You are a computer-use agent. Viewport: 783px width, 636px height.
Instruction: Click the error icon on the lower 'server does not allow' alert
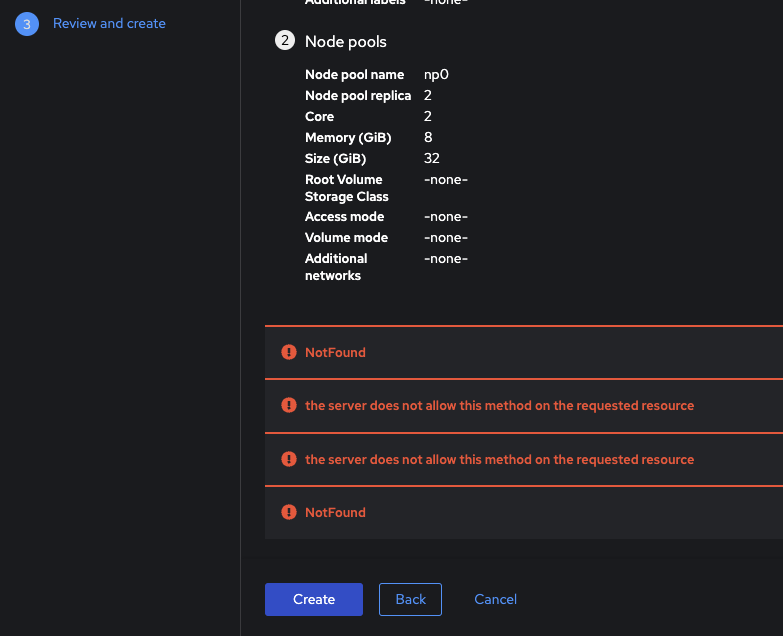click(289, 459)
